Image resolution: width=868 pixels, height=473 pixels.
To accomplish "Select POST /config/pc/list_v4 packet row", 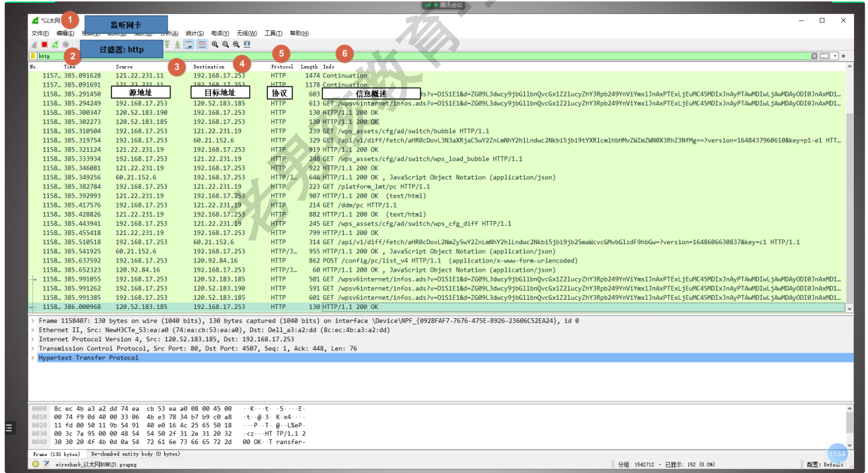I will [x=437, y=260].
